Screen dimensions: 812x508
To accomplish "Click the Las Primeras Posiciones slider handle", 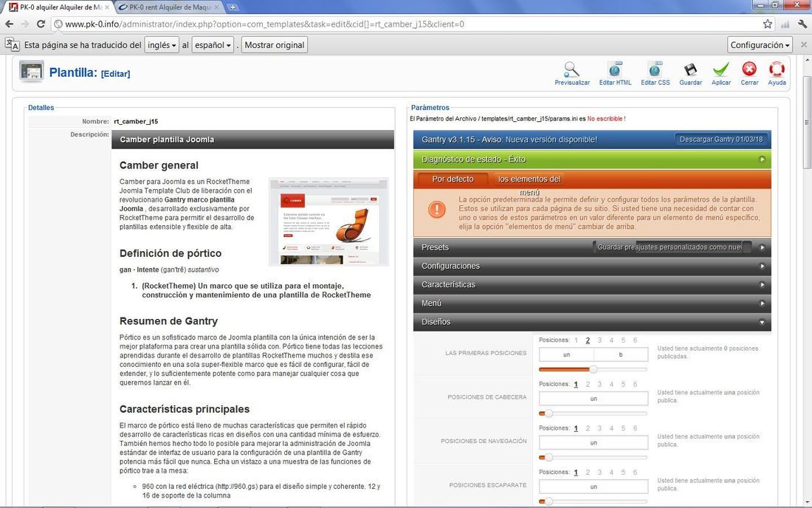I will [x=593, y=369].
